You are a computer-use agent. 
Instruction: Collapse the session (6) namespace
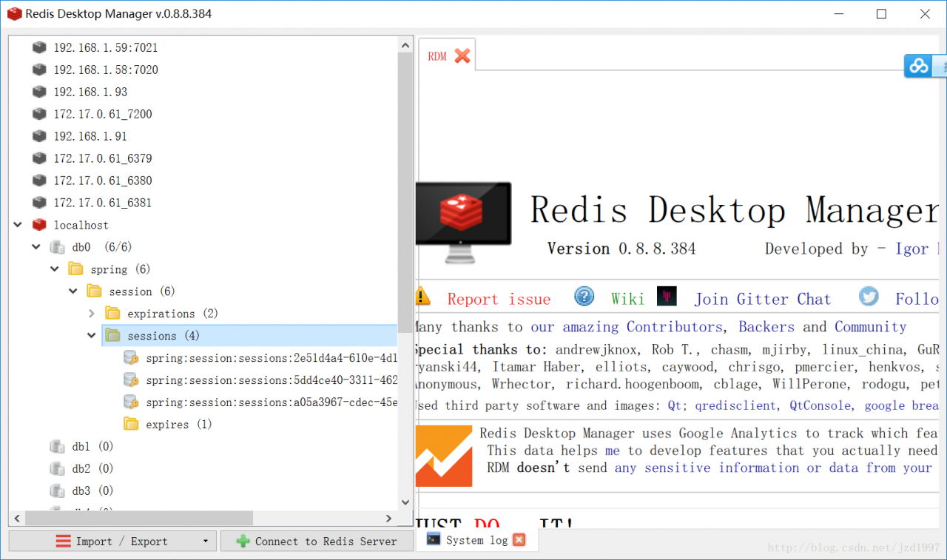point(73,291)
